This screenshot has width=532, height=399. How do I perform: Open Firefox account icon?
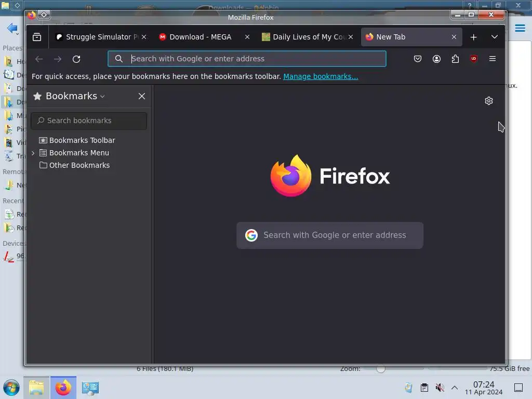[436, 59]
